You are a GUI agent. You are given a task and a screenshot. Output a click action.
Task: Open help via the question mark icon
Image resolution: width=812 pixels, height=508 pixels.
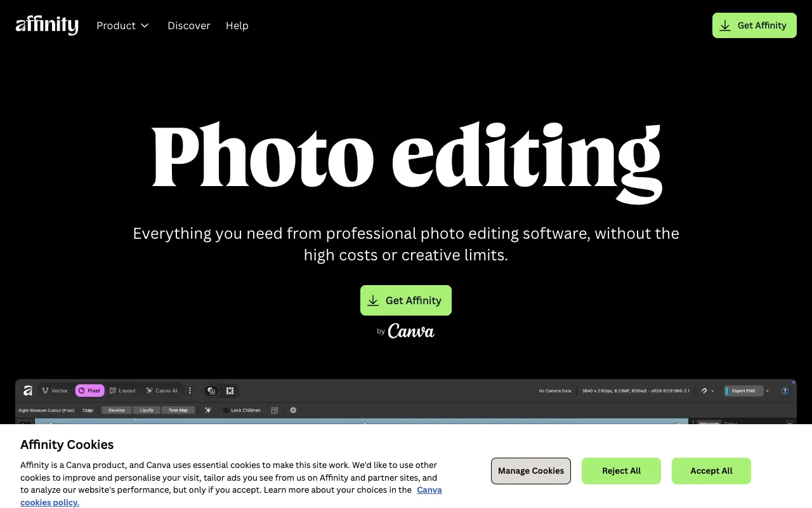pos(785,391)
